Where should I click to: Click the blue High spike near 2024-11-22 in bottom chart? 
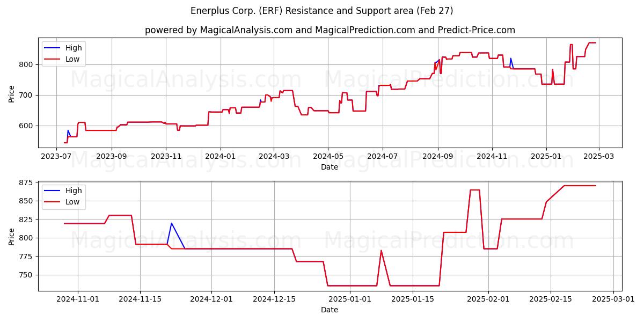tap(172, 223)
